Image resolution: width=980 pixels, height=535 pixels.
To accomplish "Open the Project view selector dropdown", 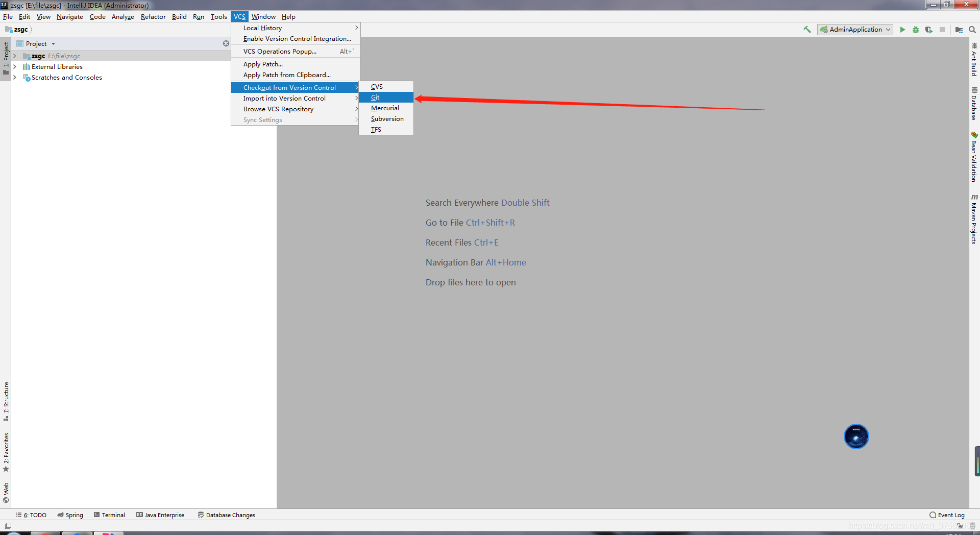I will (x=36, y=44).
